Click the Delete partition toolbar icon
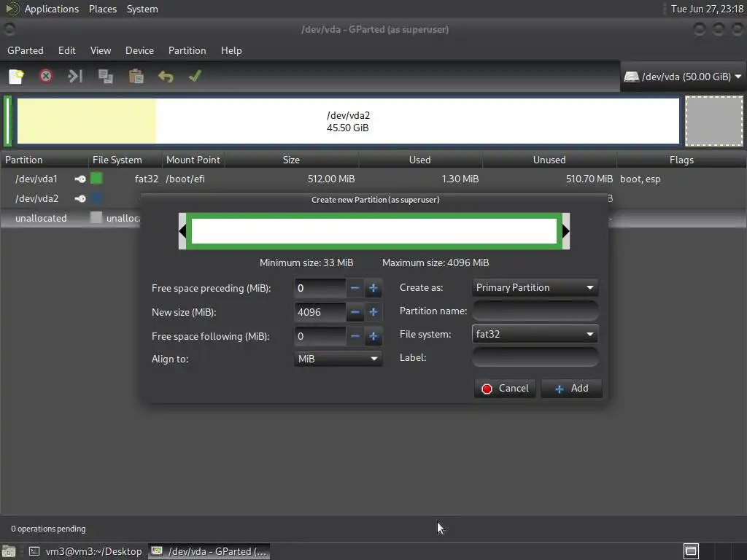This screenshot has width=747, height=560. [46, 76]
